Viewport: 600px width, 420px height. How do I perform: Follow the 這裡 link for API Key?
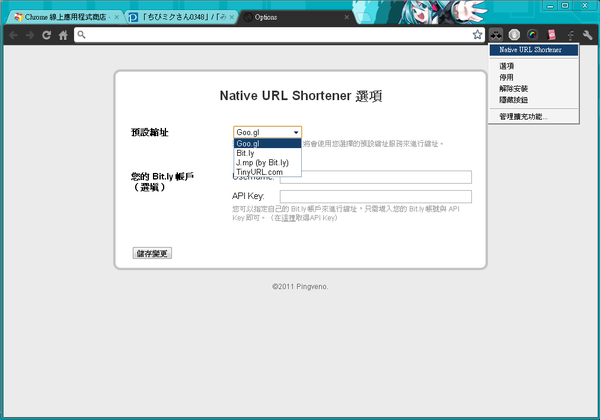click(x=288, y=218)
